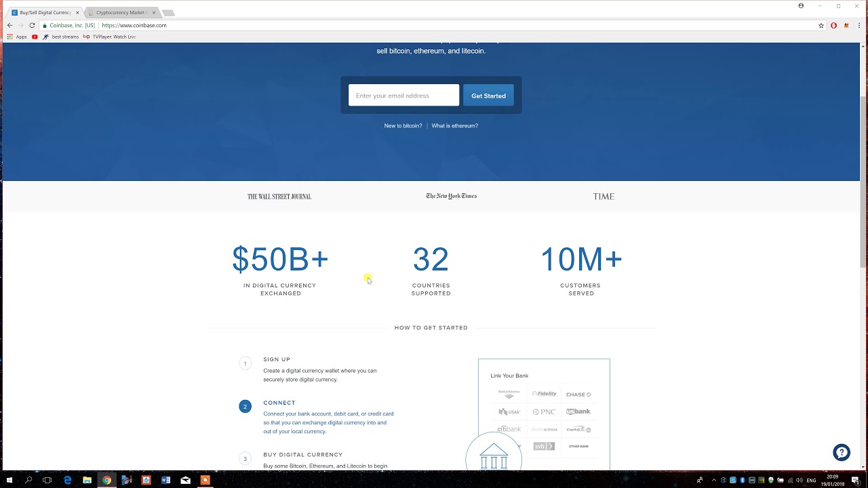Click the People icon on taskbar
The image size is (868, 488).
pos(700,480)
